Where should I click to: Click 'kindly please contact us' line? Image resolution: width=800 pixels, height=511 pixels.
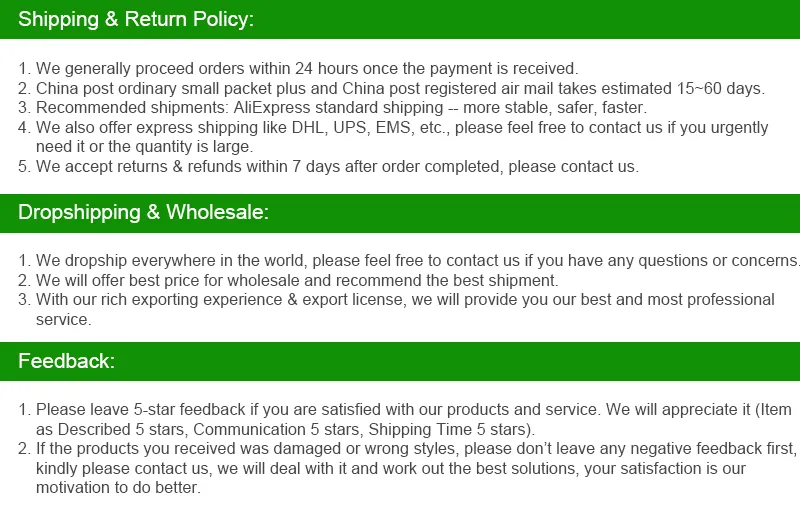click(x=391, y=469)
